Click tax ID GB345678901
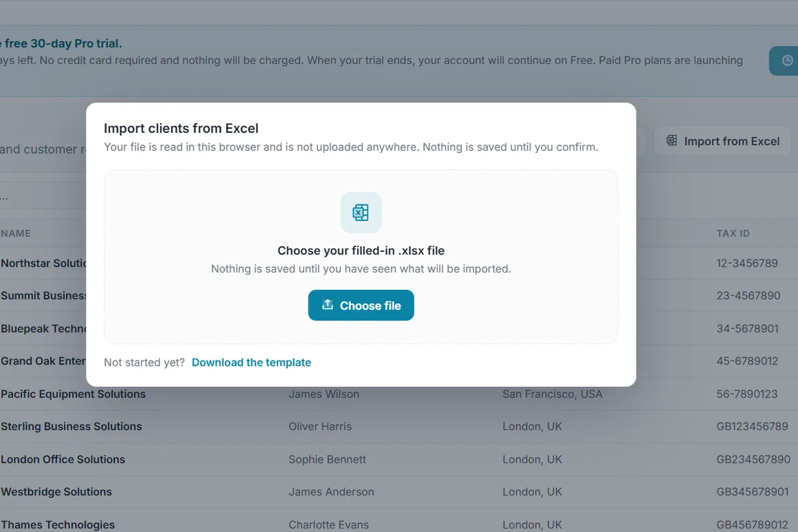Viewport: 798px width, 532px height. pos(753,491)
